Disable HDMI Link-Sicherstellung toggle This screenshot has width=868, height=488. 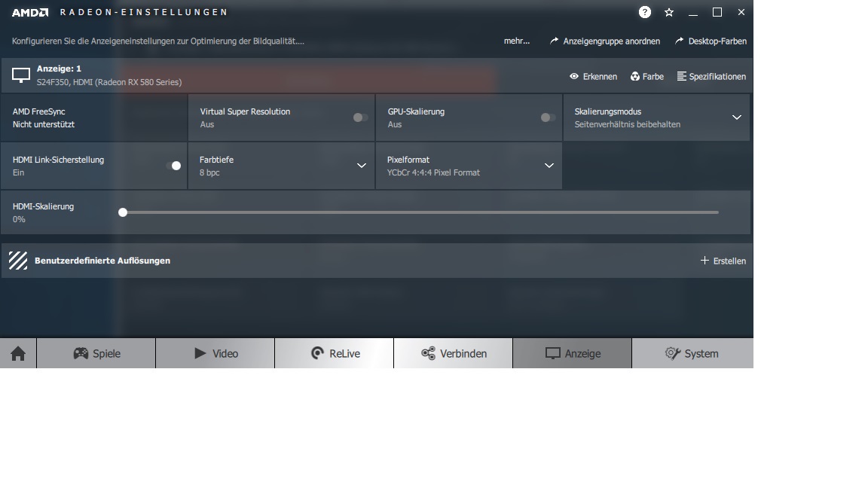click(x=173, y=166)
